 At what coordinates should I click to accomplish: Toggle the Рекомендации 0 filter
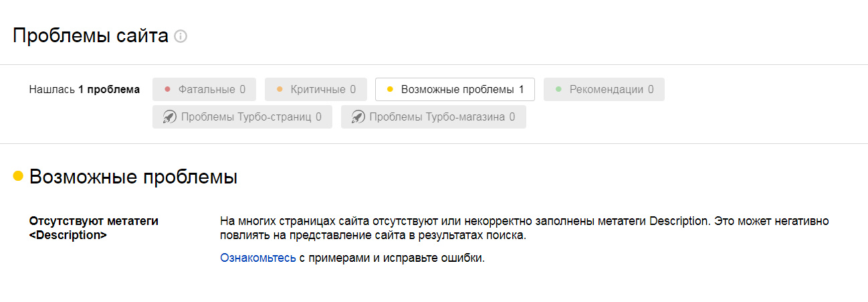pos(604,89)
